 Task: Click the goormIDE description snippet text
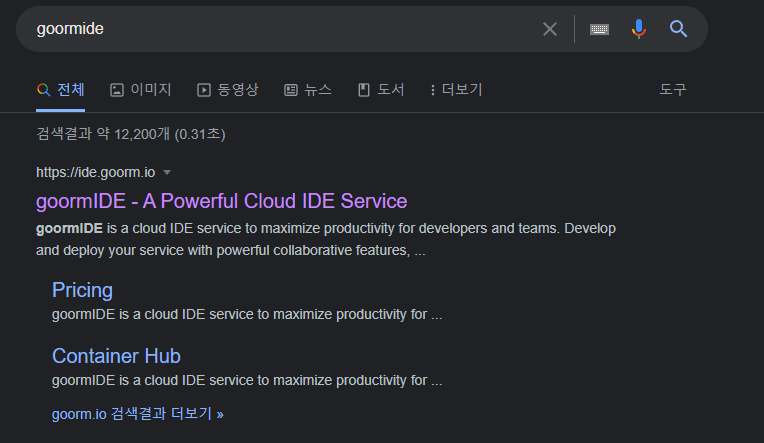click(x=326, y=239)
